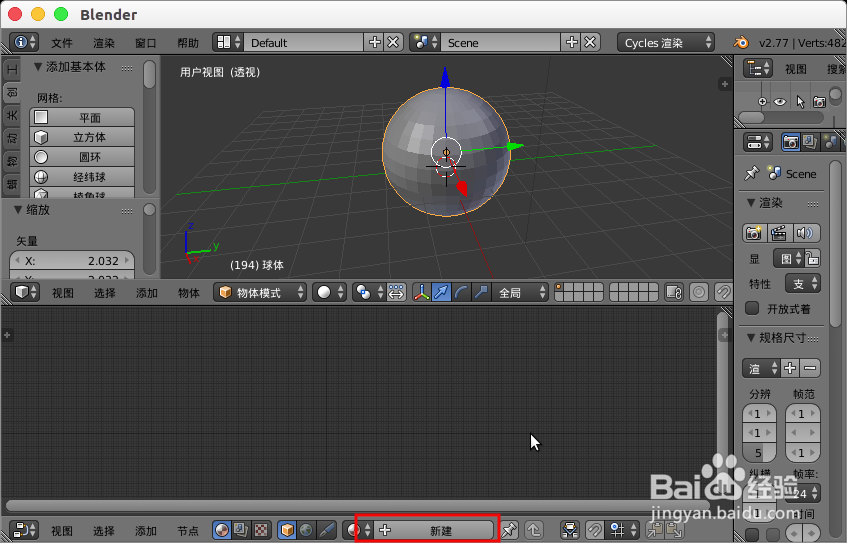Open the pivot point selector

tap(369, 292)
